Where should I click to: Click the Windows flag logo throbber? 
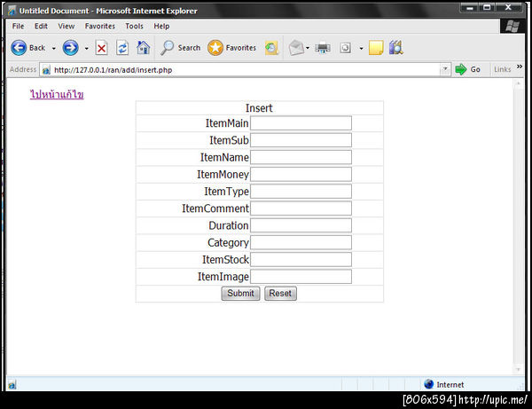pos(512,26)
